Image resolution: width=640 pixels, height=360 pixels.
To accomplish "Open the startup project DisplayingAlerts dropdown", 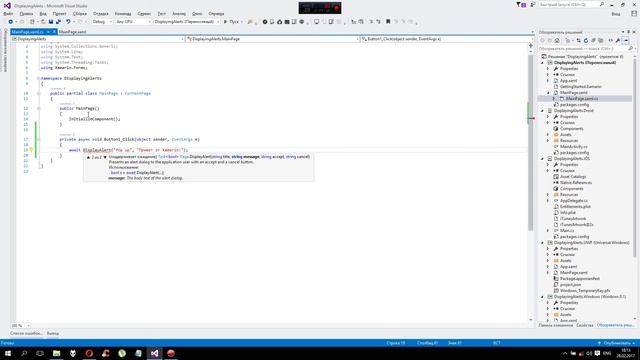I will (187, 22).
